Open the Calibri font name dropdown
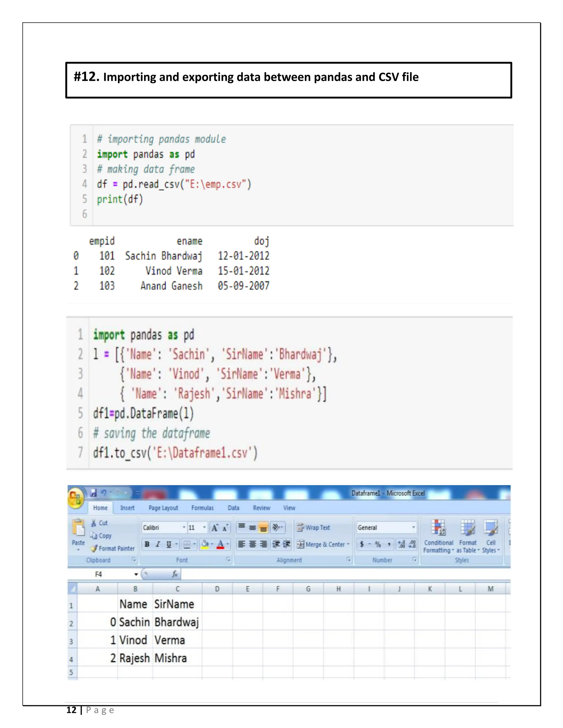This screenshot has width=563, height=728. click(184, 527)
